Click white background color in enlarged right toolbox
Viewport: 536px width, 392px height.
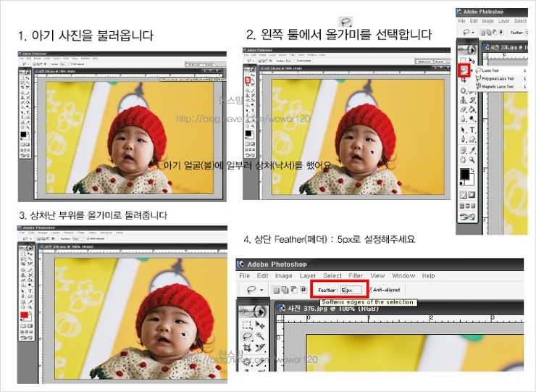pyautogui.click(x=472, y=182)
